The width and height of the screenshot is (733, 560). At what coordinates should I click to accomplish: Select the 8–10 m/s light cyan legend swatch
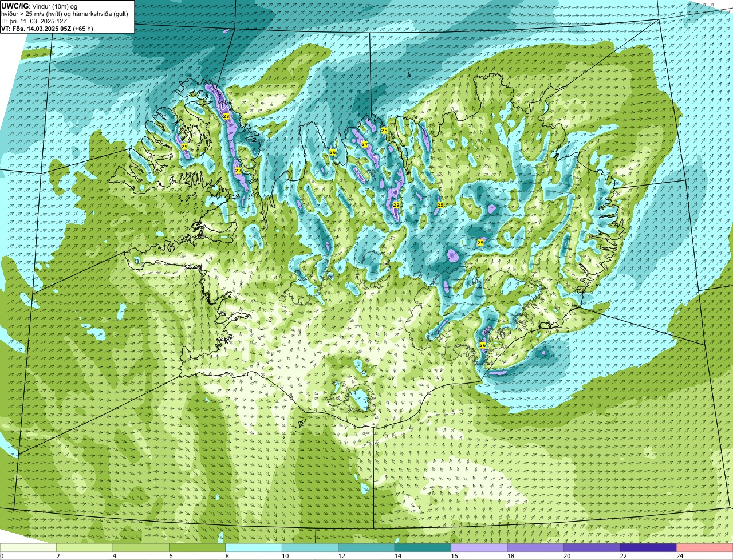[x=254, y=548]
